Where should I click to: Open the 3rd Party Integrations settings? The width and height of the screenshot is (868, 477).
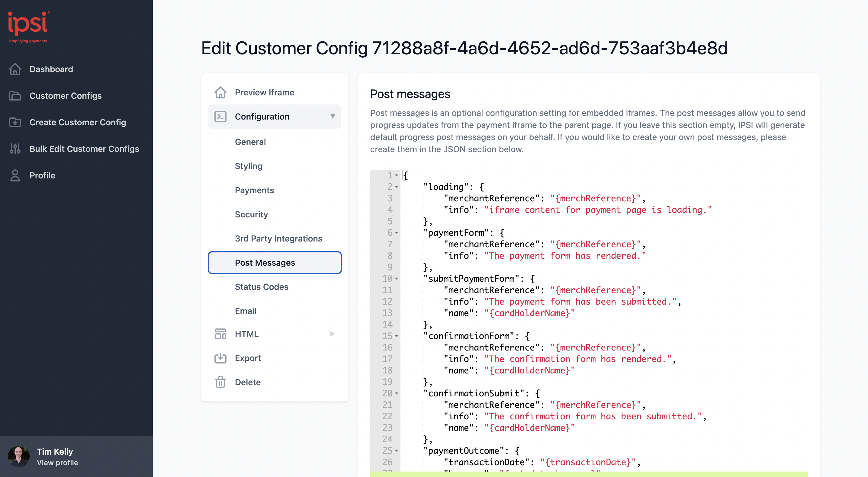pos(278,238)
